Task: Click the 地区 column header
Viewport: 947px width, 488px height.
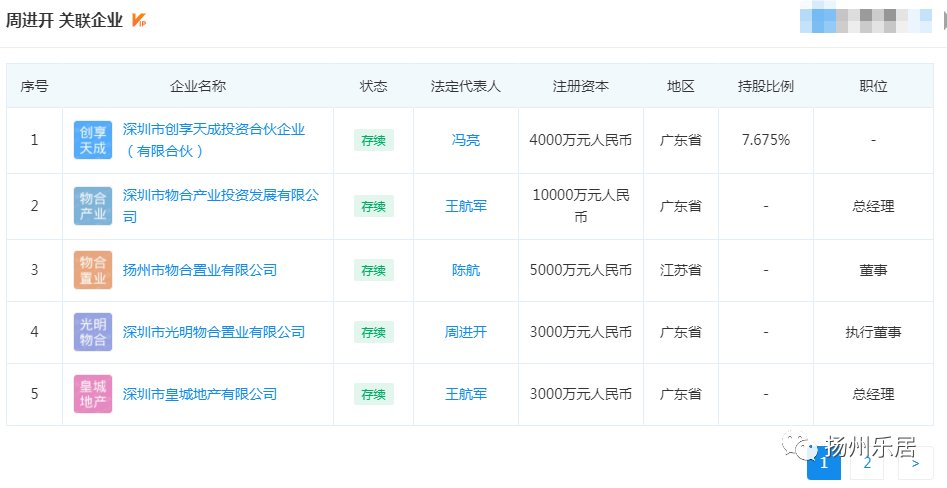Action: 681,86
